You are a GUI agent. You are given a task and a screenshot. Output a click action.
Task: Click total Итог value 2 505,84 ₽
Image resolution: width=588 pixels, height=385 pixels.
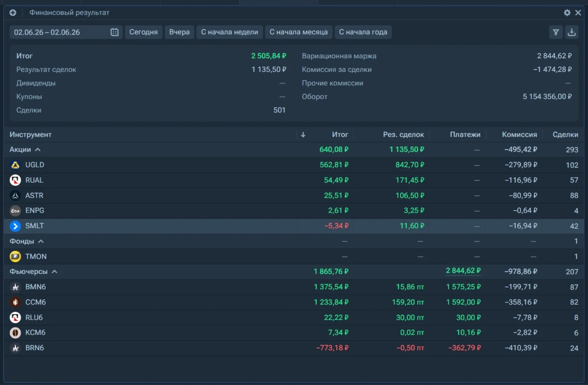pyautogui.click(x=268, y=56)
